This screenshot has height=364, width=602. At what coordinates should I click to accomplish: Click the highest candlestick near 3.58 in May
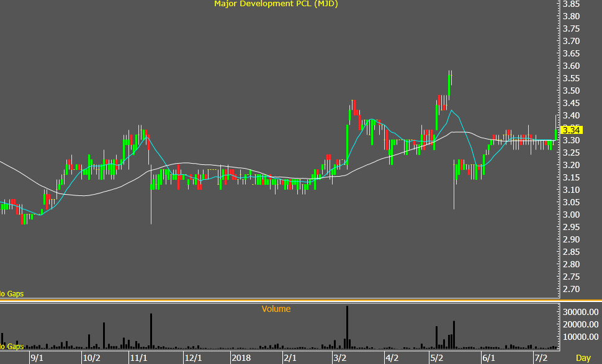tap(449, 84)
